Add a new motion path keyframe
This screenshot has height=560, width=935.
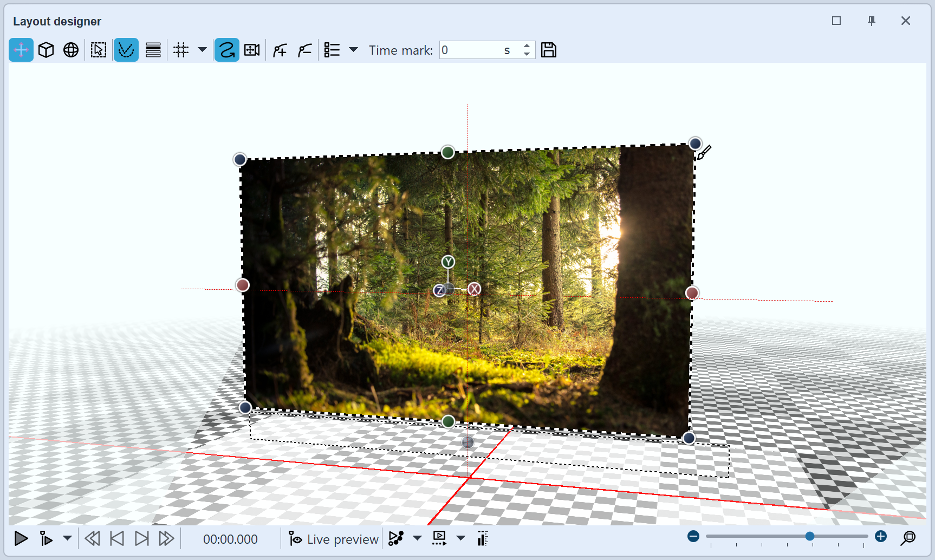(x=280, y=49)
